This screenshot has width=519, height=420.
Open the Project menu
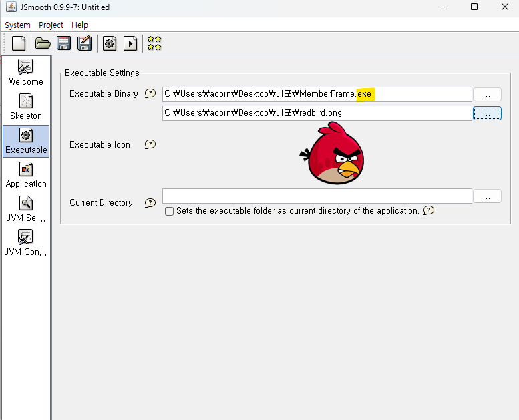[51, 25]
